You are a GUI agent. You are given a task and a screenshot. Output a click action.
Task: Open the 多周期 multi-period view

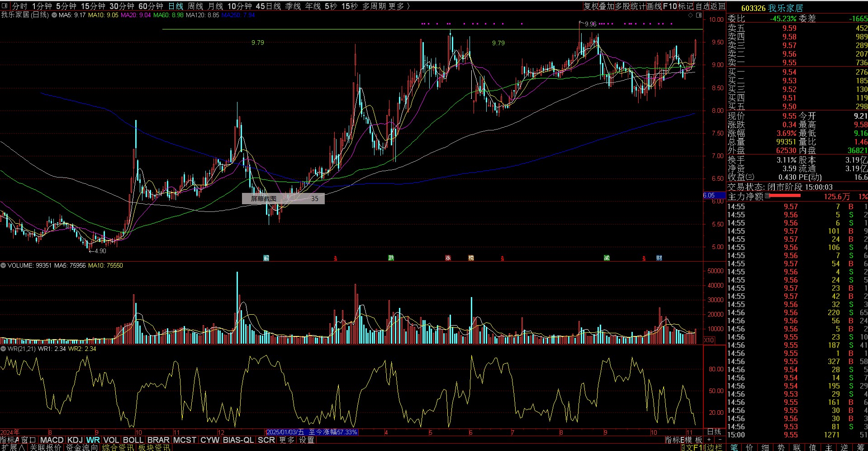pyautogui.click(x=374, y=6)
